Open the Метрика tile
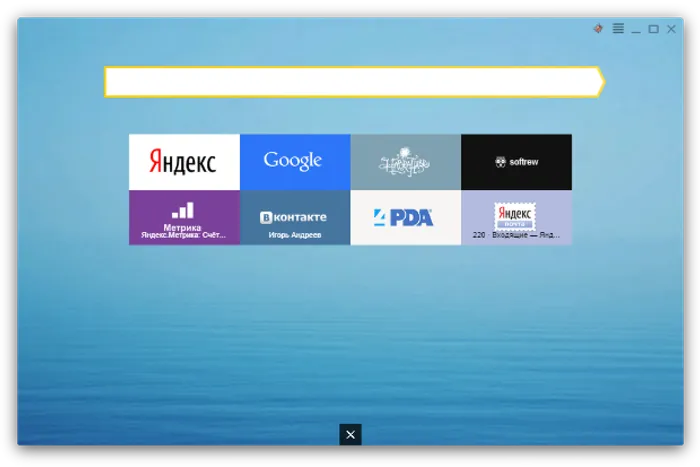 (x=184, y=217)
